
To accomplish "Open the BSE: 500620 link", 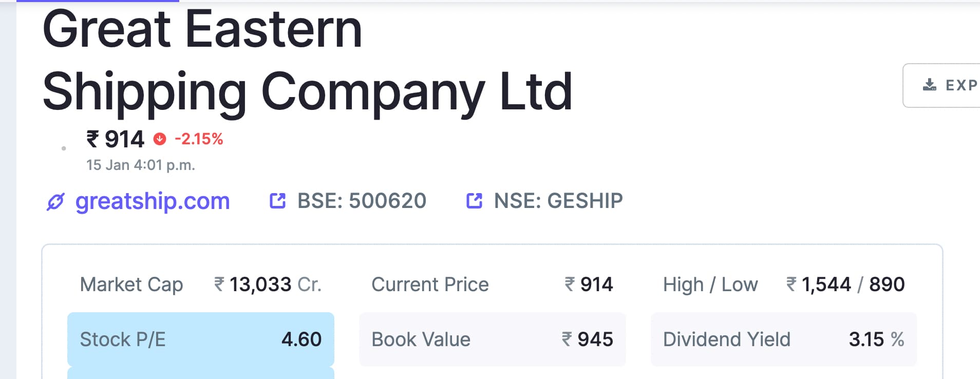I will [x=362, y=201].
